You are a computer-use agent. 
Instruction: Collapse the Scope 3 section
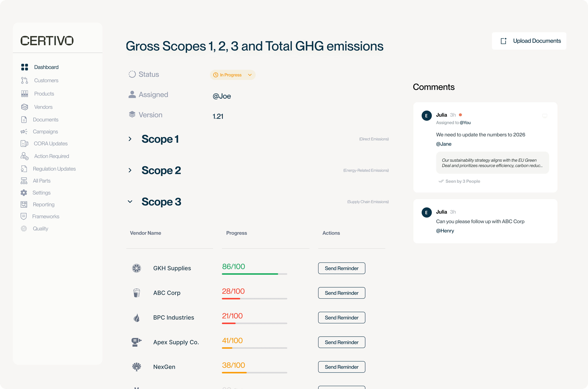pos(130,202)
